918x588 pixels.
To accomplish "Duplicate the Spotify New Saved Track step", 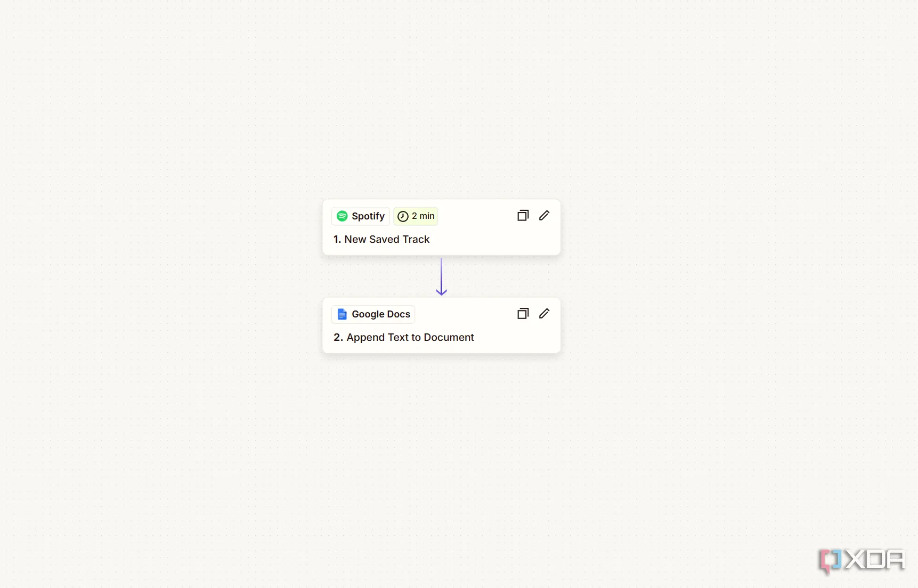I will [x=523, y=216].
